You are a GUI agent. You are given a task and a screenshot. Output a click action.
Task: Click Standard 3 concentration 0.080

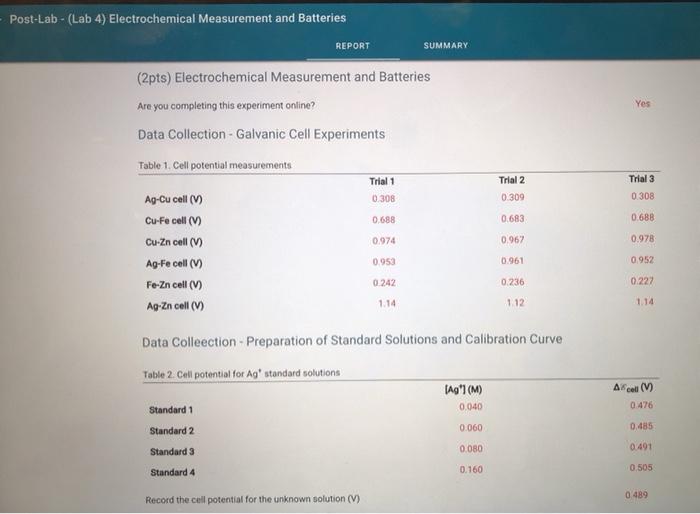click(471, 448)
